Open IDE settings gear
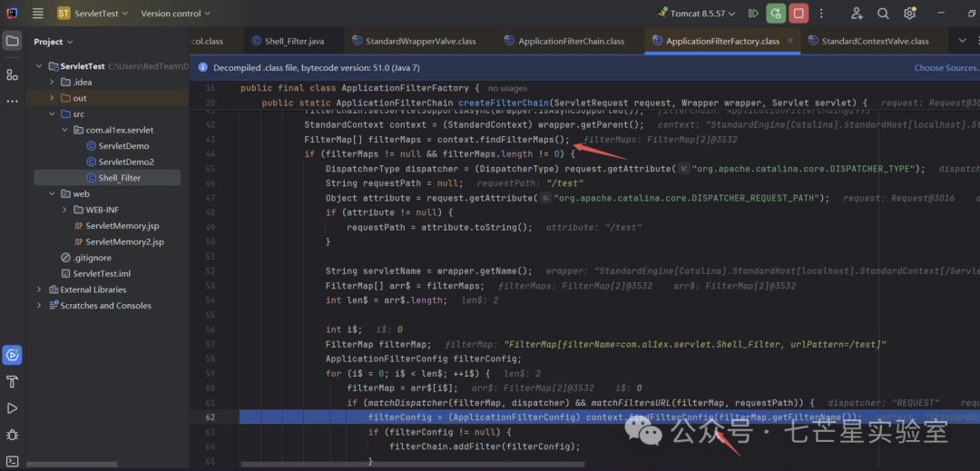 coord(909,13)
